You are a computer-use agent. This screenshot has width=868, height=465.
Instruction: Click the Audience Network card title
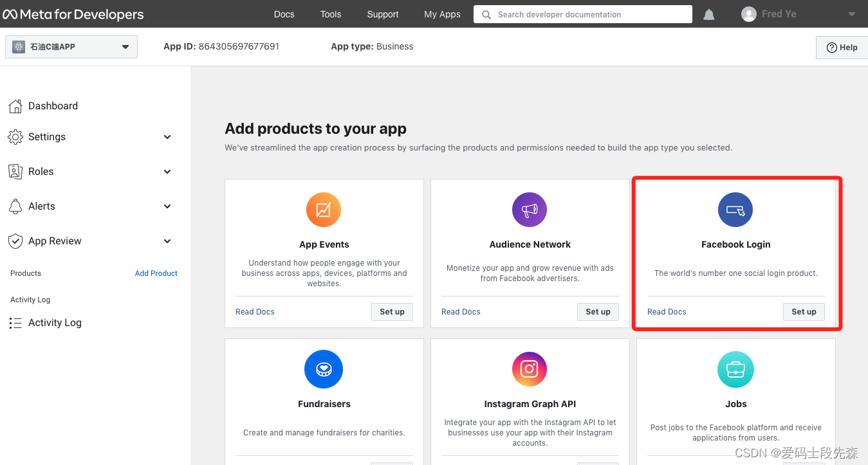[x=530, y=244]
